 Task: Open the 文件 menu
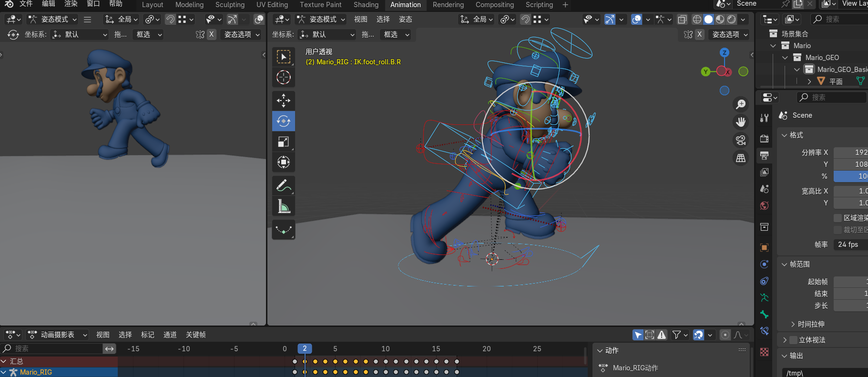(26, 4)
